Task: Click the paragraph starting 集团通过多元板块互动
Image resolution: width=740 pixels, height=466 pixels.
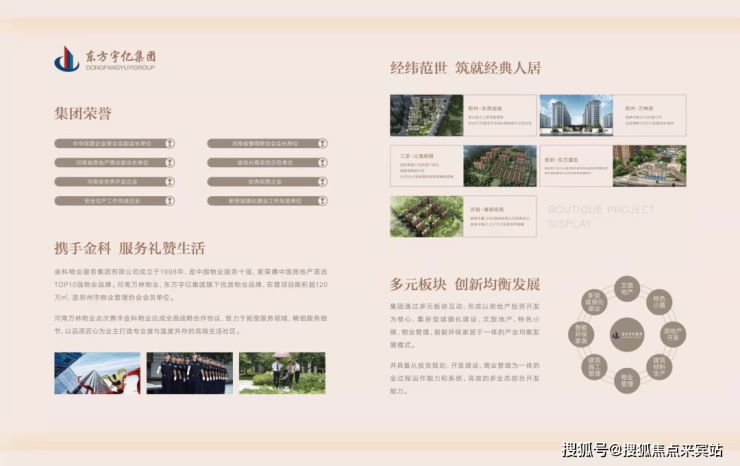Action: 465,326
